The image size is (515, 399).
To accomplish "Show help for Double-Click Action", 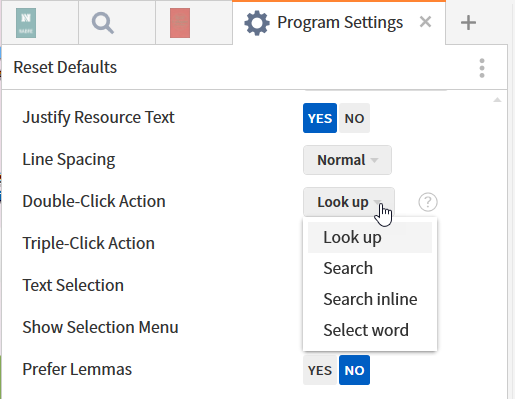I will [428, 202].
